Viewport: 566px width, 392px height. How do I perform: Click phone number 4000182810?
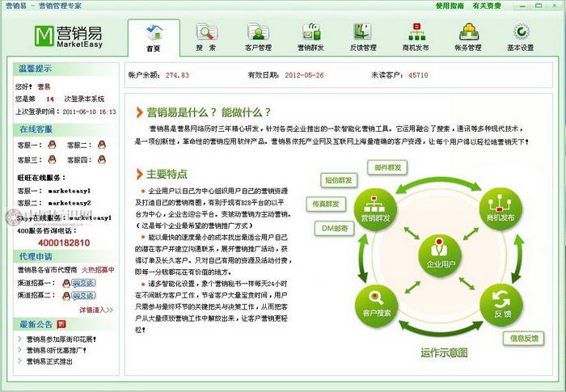click(x=64, y=242)
